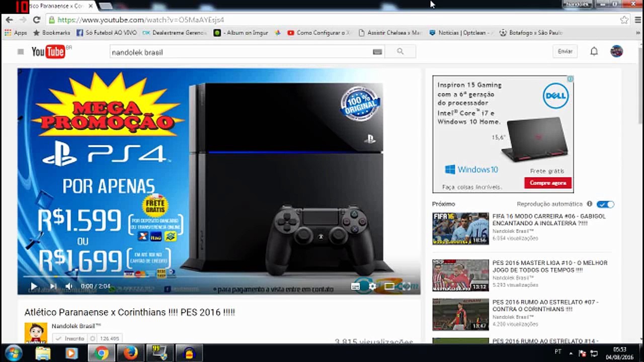Open YouTube notifications bell
Viewport: 644px width, 362px height.
594,51
